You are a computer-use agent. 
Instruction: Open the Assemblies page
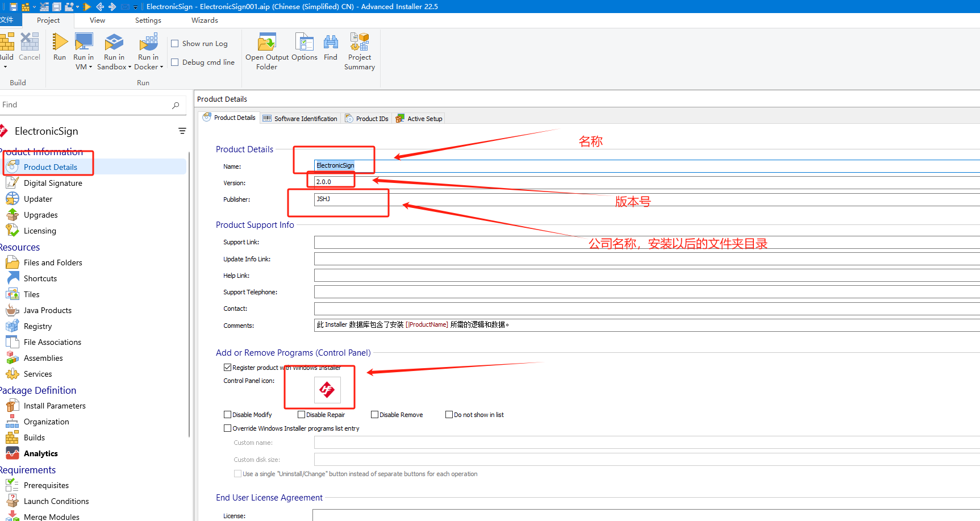pos(43,358)
